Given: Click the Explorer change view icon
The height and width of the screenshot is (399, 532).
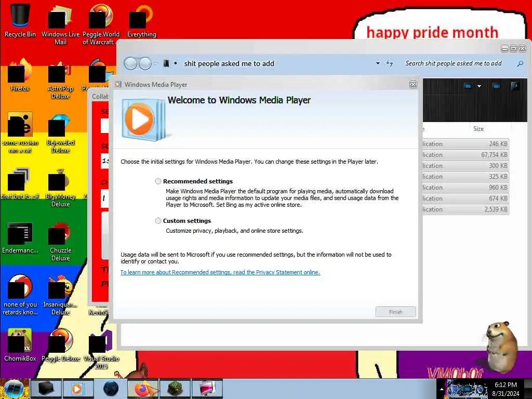Looking at the screenshot, I should pos(468,86).
